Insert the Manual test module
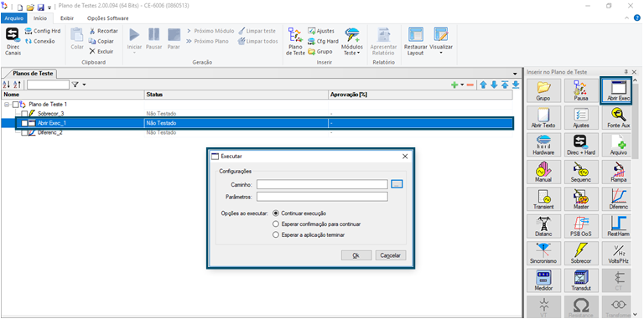Image resolution: width=644 pixels, height=319 pixels. point(543,172)
